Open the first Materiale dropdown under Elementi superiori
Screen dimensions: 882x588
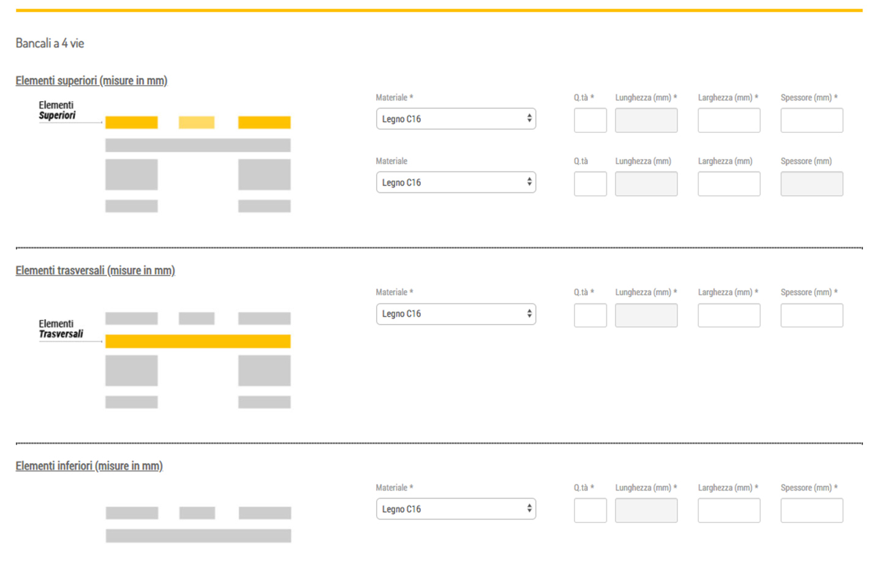point(456,119)
